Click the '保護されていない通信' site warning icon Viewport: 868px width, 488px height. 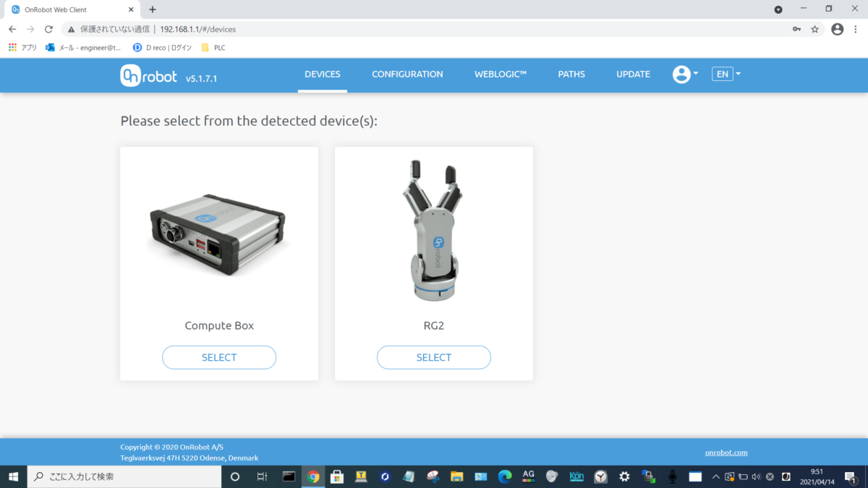coord(72,29)
